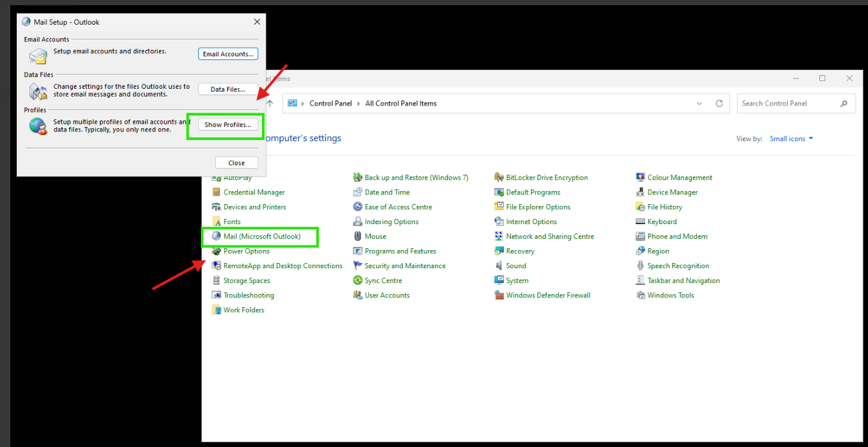Open Programs and Features link

coord(401,251)
